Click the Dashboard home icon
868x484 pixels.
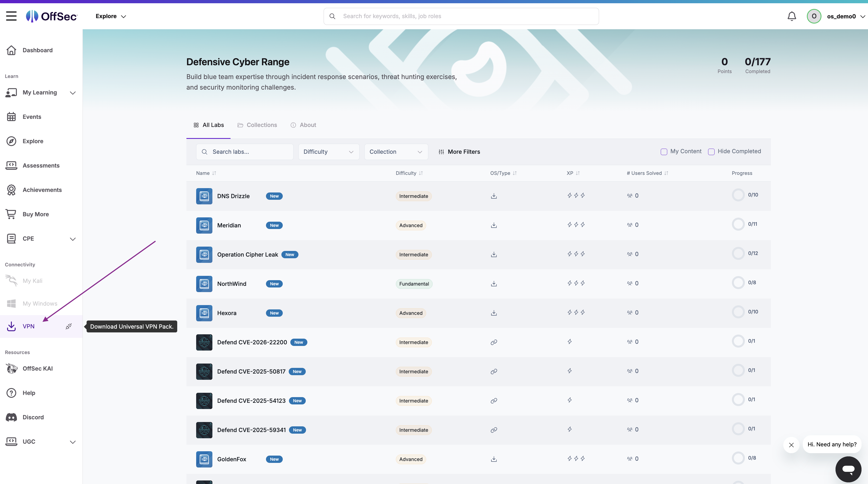(11, 50)
